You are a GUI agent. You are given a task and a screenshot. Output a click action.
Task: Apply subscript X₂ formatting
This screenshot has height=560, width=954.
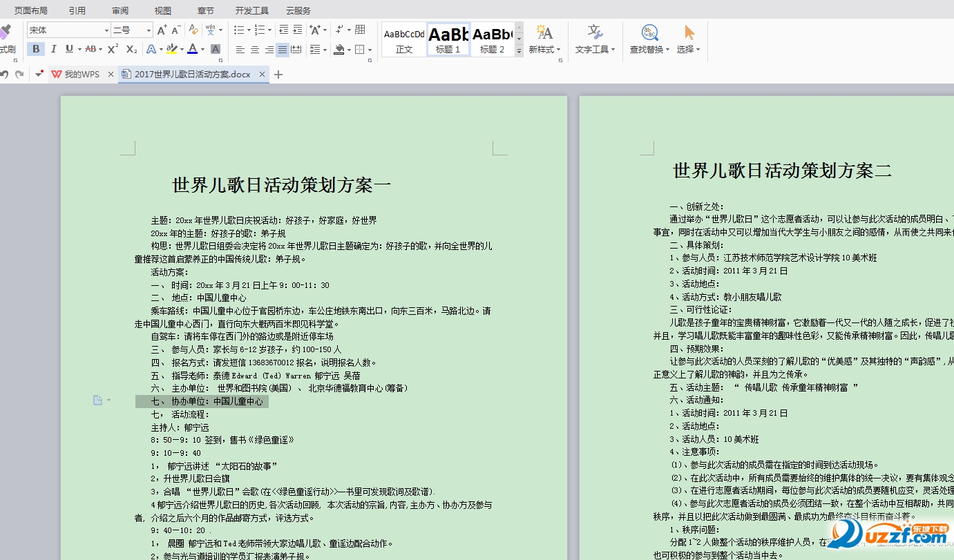131,49
